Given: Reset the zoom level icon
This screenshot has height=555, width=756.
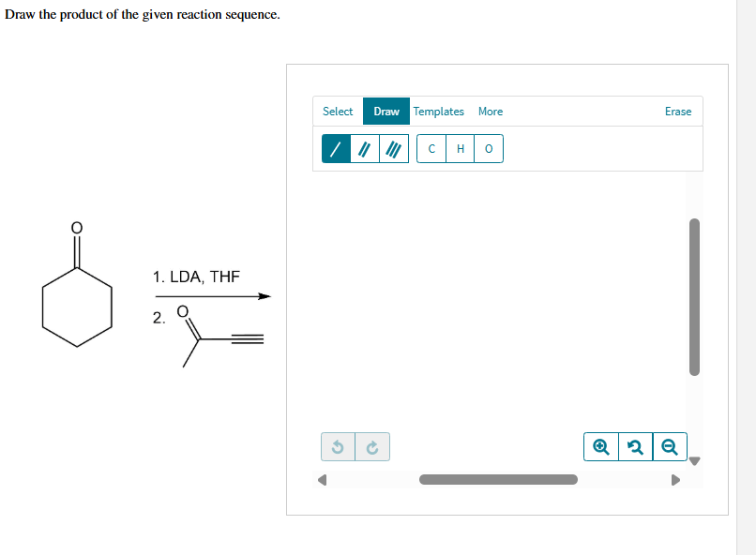Looking at the screenshot, I should [635, 446].
